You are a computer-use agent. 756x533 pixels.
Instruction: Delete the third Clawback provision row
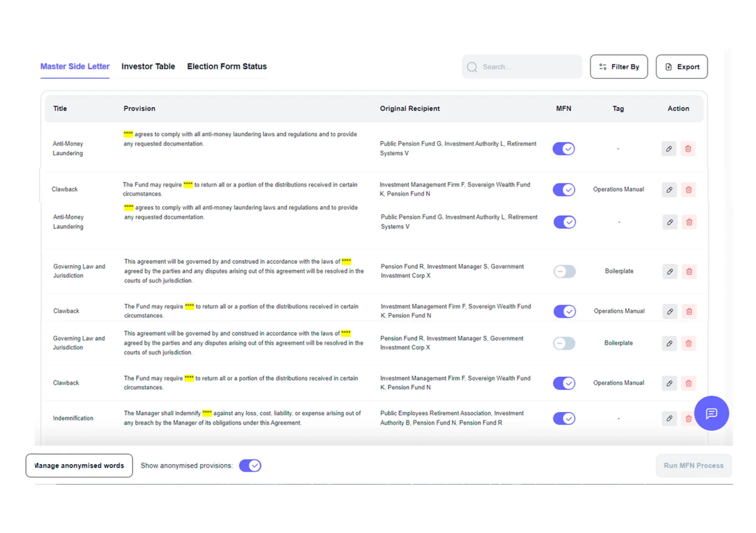[689, 383]
